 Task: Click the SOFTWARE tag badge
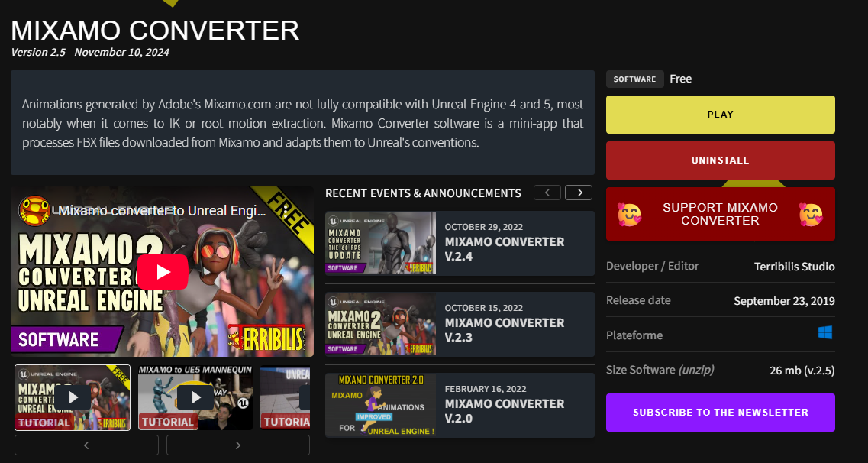[635, 79]
